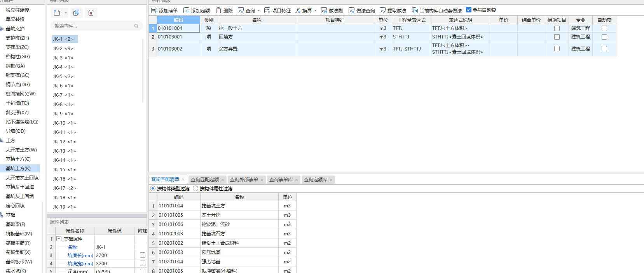Click the 做法查询 toolbar button
Image resolution: width=644 pixels, height=273 pixels.
tap(362, 10)
